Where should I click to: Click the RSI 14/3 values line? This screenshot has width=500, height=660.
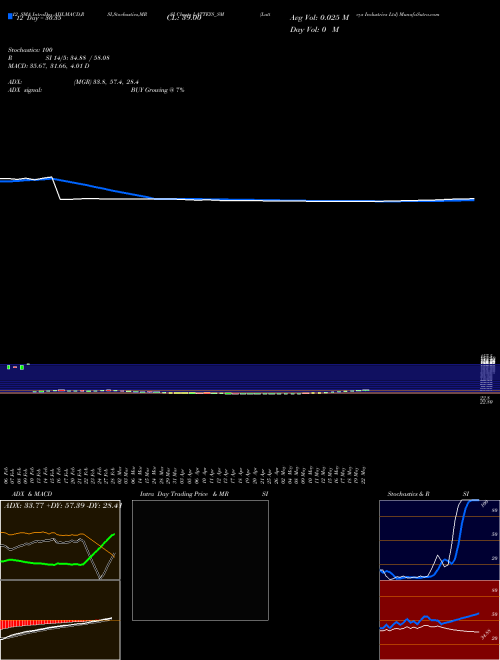tap(59, 58)
